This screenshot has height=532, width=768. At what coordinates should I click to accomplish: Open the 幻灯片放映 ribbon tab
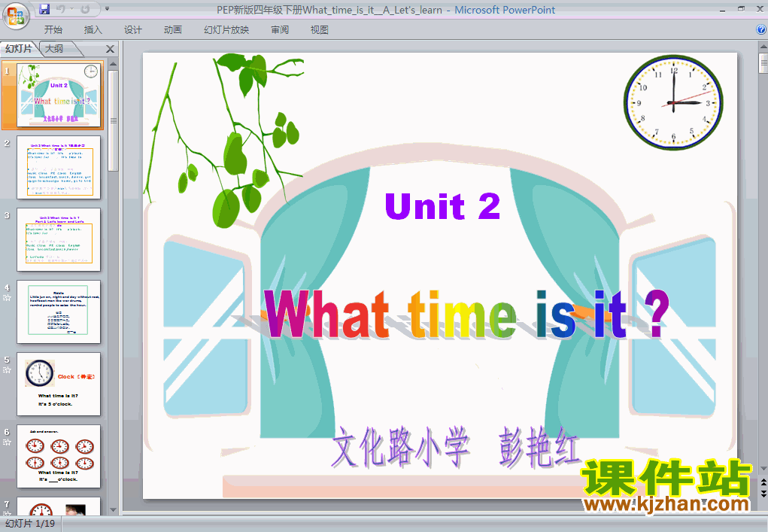tap(226, 30)
